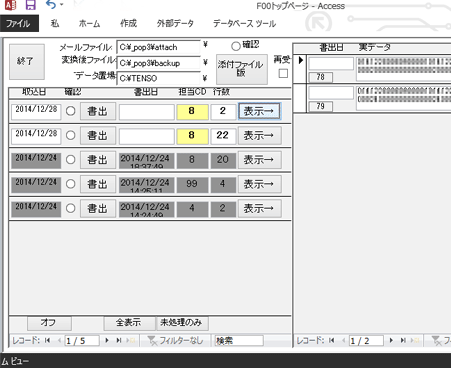Open the データベース ツール tab
The image size is (451, 368).
click(244, 23)
